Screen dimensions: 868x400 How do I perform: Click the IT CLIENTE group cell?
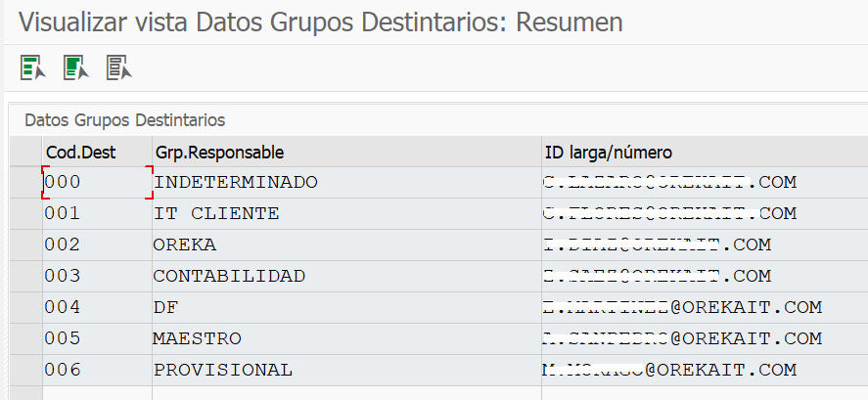(346, 213)
